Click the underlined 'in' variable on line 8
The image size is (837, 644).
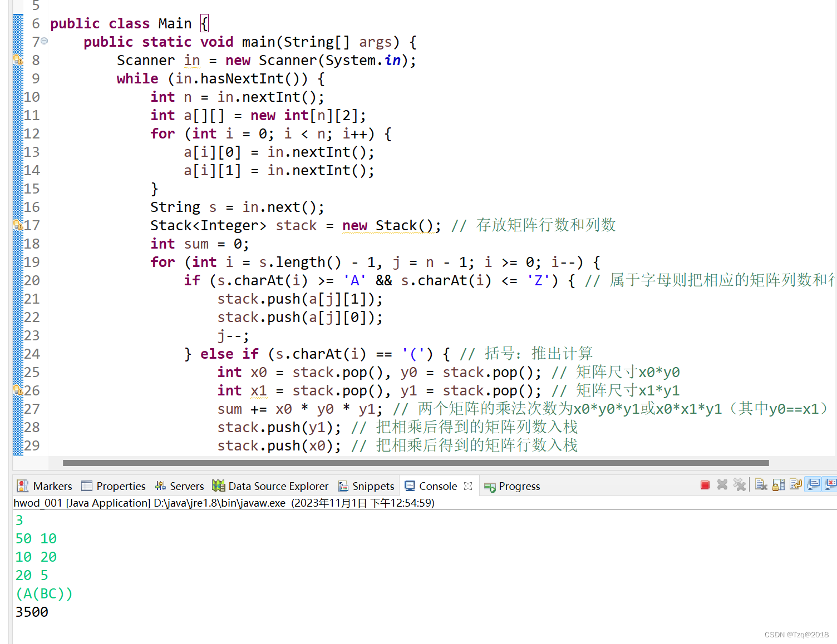coord(192,60)
